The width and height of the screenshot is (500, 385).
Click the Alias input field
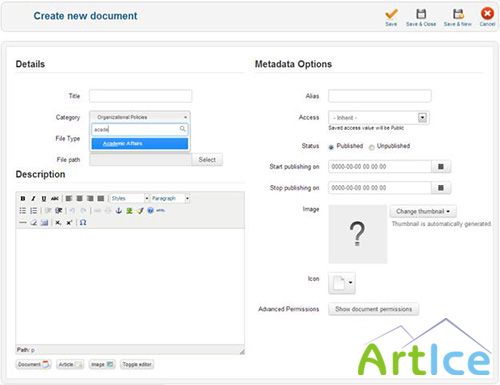point(380,96)
